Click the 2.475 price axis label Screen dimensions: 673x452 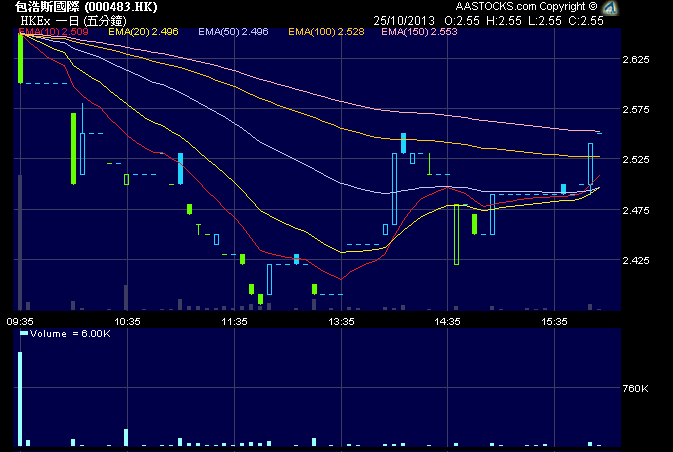tap(636, 210)
